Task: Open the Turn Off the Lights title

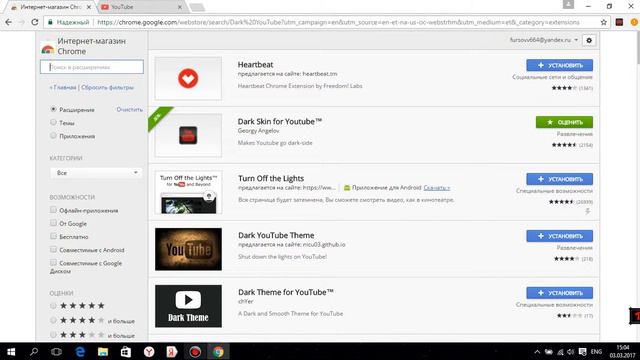Action: [271, 178]
